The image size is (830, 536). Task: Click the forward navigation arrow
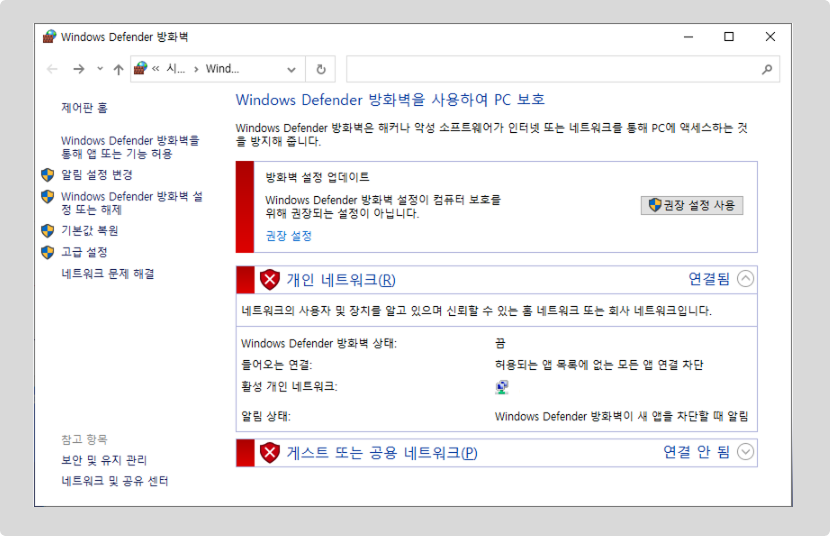pos(79,69)
